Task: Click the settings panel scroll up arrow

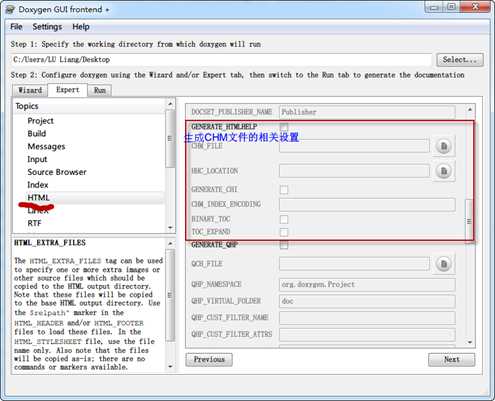Action: (x=470, y=109)
